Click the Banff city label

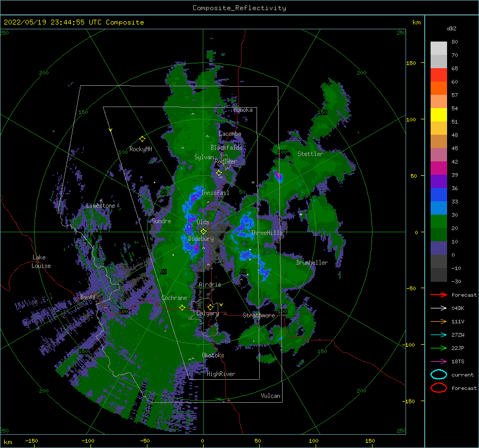tap(88, 297)
